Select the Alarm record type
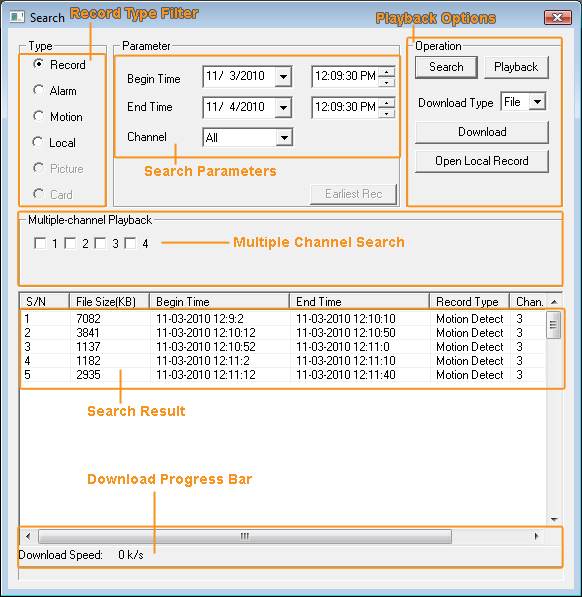Viewport: 582px width, 597px height. tap(38, 90)
